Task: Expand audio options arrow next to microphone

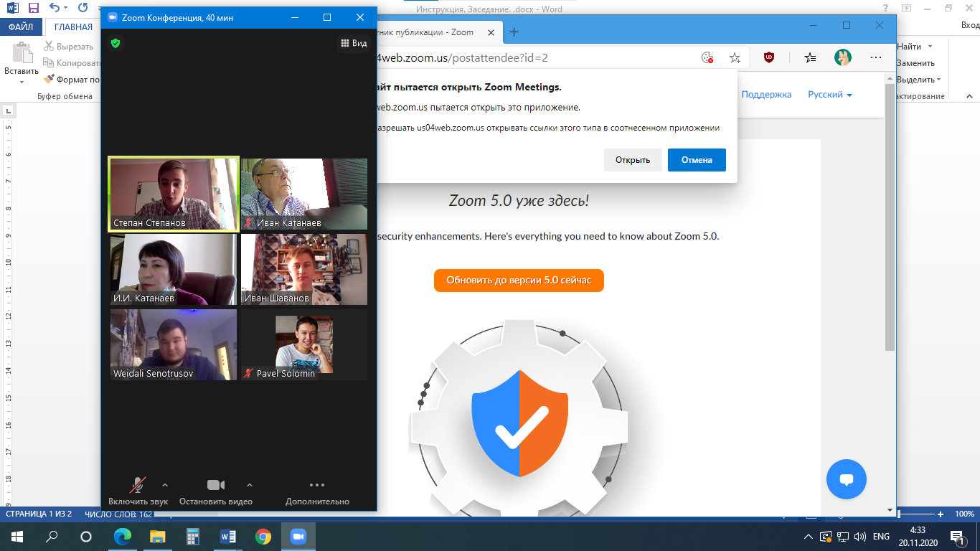Action: click(165, 484)
